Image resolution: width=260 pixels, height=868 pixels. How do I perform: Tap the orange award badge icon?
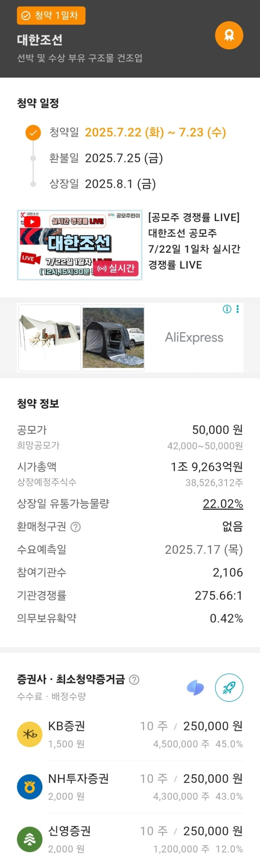(229, 35)
